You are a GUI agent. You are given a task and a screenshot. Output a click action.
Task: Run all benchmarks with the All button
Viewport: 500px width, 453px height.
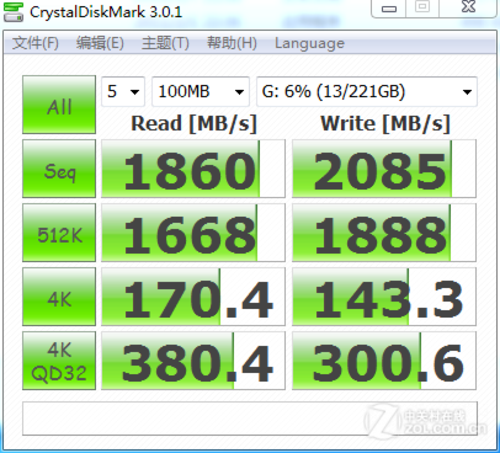[59, 105]
